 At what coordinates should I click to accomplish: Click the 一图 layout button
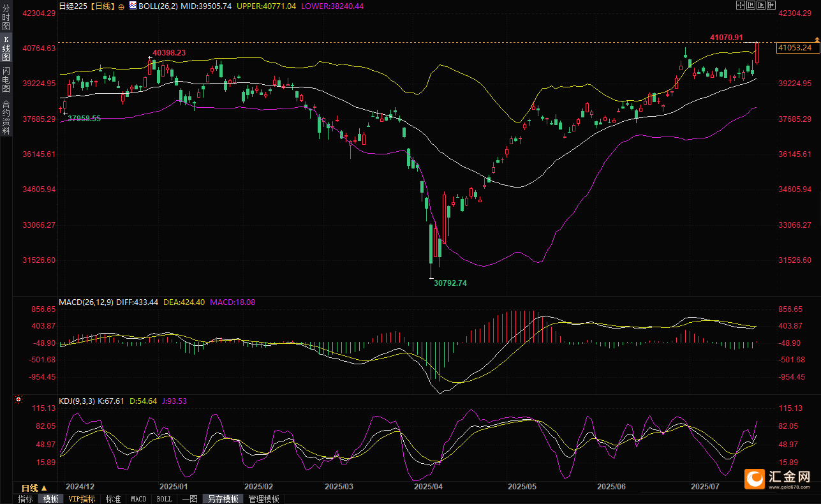pos(189,499)
